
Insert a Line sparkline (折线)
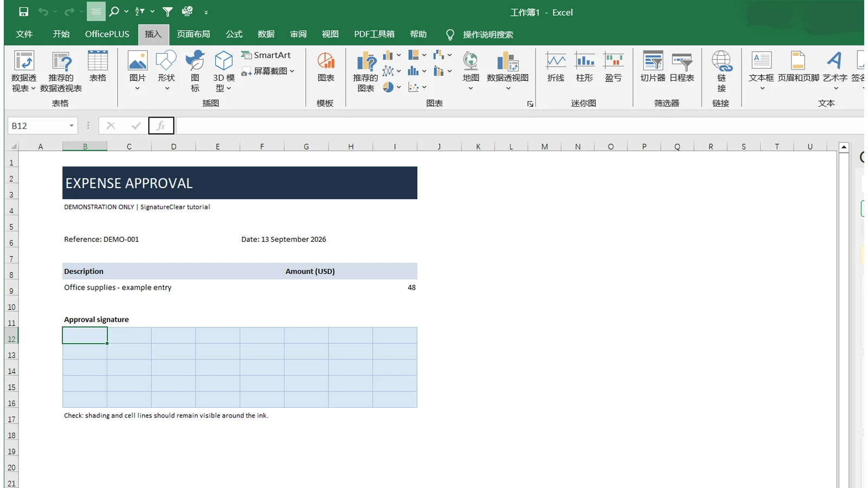[x=556, y=67]
